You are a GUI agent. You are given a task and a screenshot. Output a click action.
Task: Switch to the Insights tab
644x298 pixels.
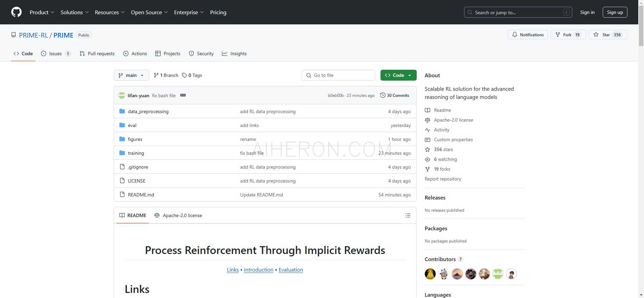234,54
